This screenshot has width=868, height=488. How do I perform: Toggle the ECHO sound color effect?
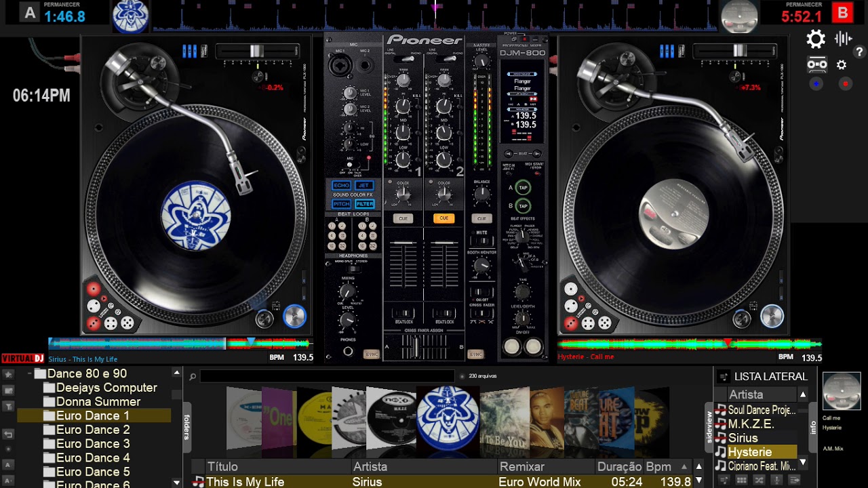(341, 186)
